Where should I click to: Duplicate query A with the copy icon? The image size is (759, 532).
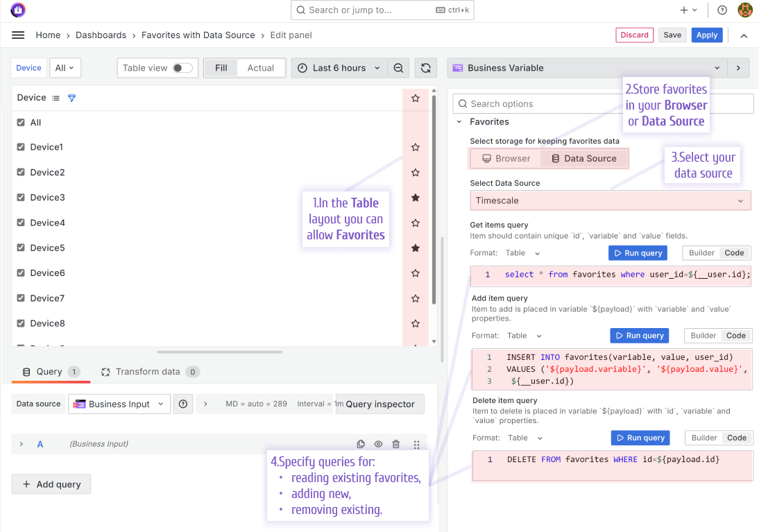(360, 443)
